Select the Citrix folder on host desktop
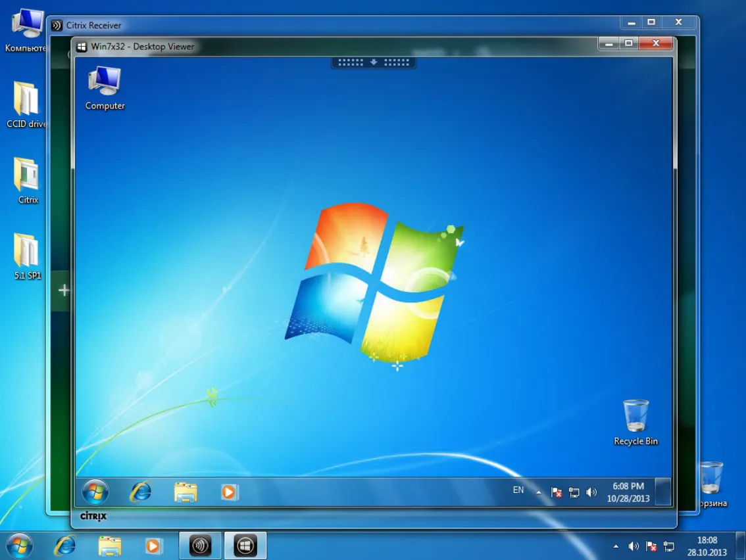The width and height of the screenshot is (746, 560). (x=28, y=181)
